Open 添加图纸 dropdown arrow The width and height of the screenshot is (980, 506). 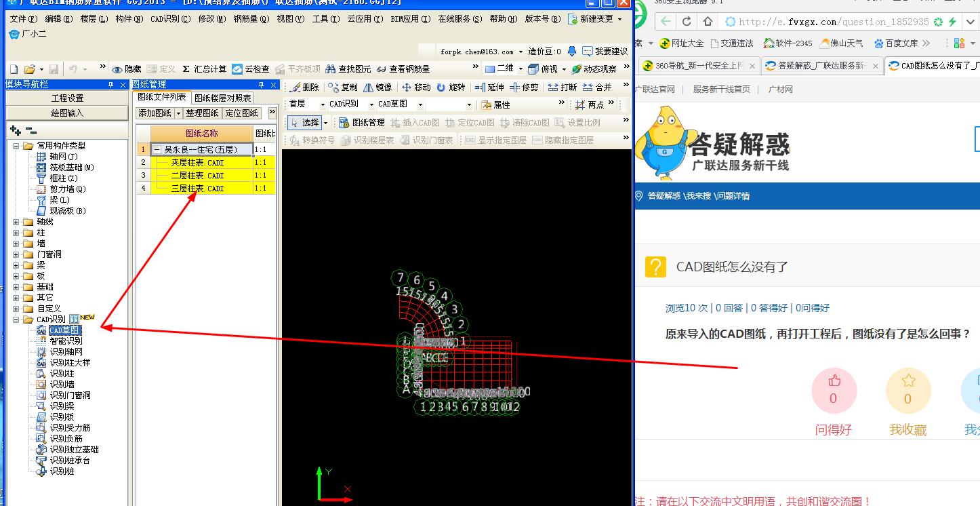click(x=179, y=113)
